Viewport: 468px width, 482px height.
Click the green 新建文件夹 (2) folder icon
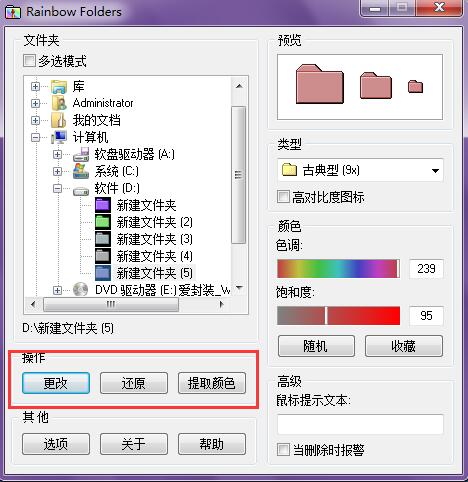click(x=103, y=222)
